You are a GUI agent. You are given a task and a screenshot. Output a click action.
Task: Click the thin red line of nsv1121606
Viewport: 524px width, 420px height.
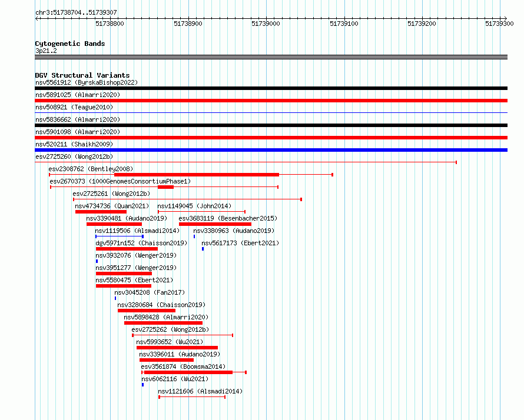[192, 397]
